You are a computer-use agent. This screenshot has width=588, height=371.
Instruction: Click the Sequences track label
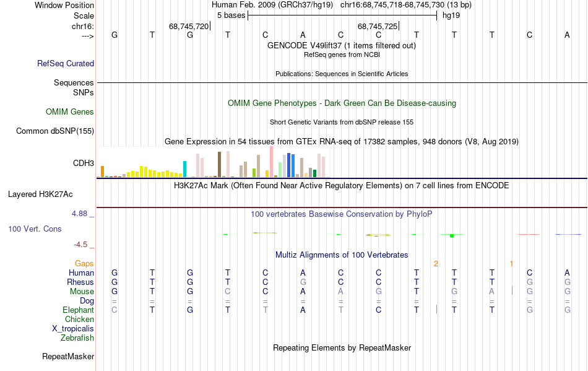[74, 82]
